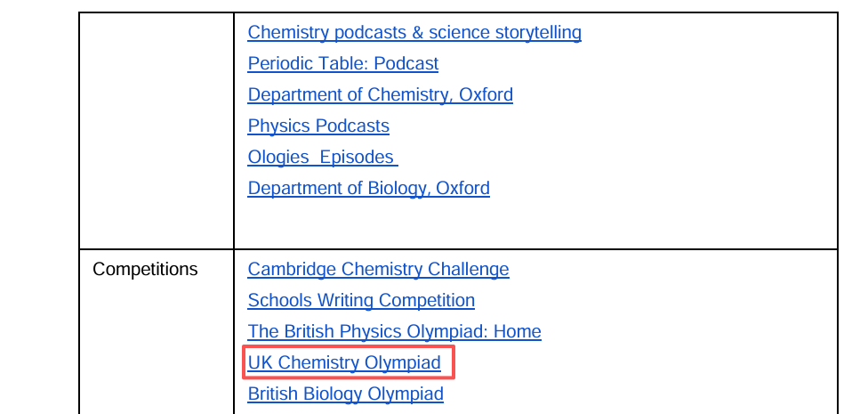Open the Ologies Episodes link

point(322,158)
